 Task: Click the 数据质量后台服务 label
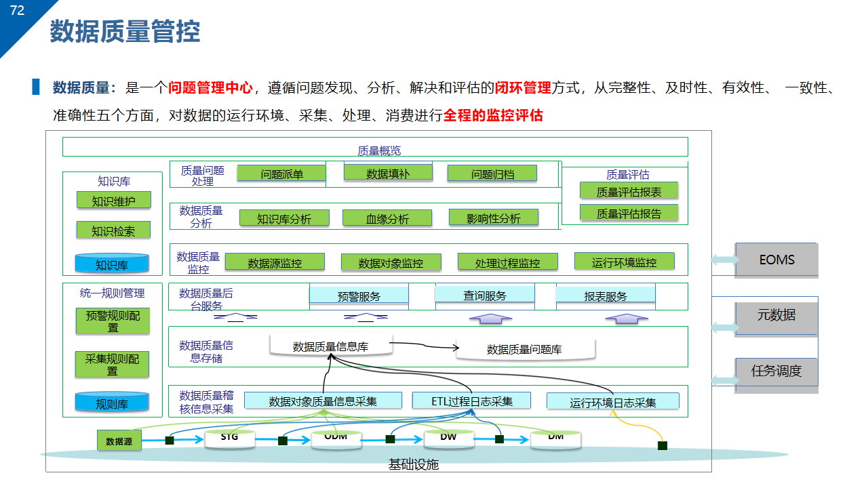click(x=205, y=299)
